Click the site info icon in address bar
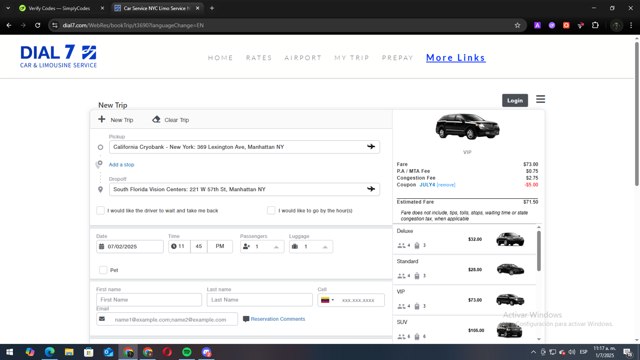The image size is (640, 360). coord(55,25)
